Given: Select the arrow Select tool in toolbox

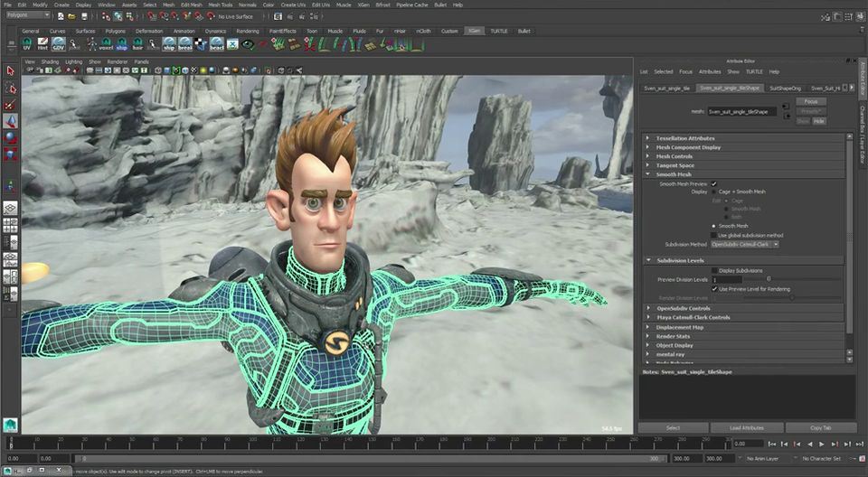Looking at the screenshot, I should pos(10,70).
